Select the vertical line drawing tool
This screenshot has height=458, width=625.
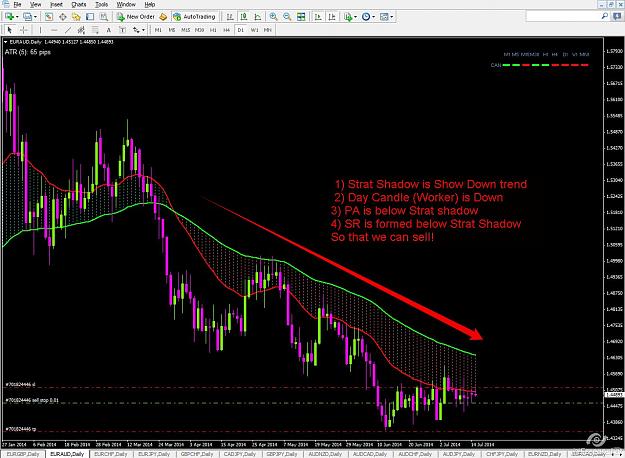[x=40, y=30]
